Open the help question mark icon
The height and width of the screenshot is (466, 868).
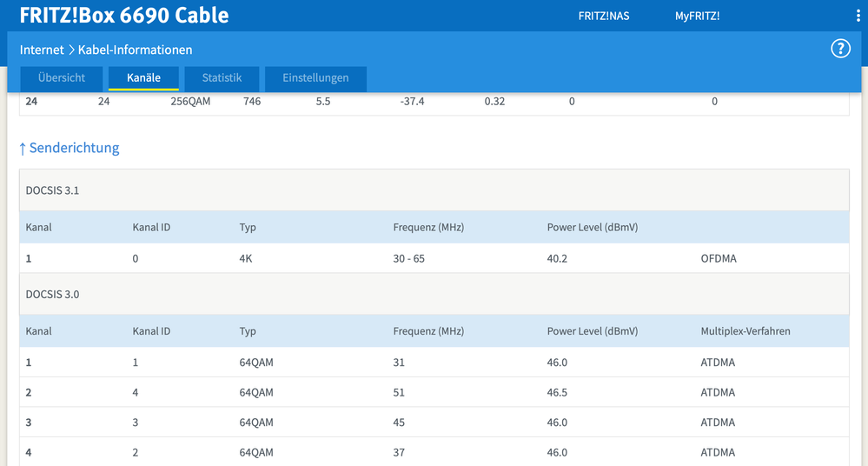coord(840,49)
